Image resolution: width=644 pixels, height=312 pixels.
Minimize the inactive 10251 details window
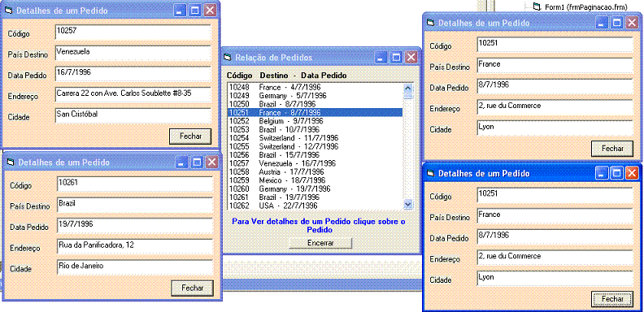pos(602,23)
